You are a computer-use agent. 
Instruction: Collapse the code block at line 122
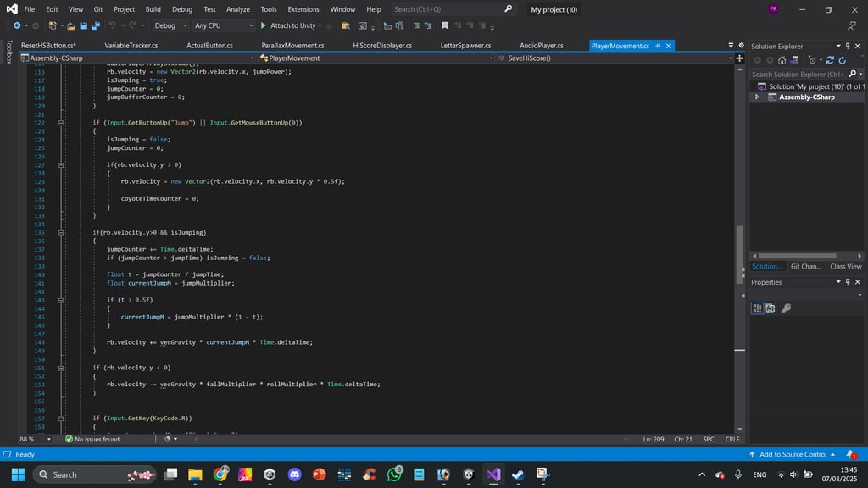point(61,123)
